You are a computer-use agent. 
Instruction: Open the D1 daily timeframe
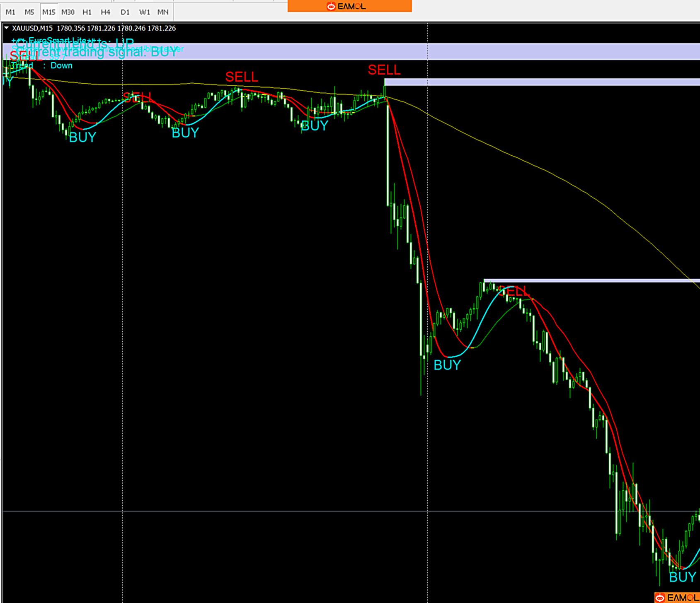[x=125, y=12]
